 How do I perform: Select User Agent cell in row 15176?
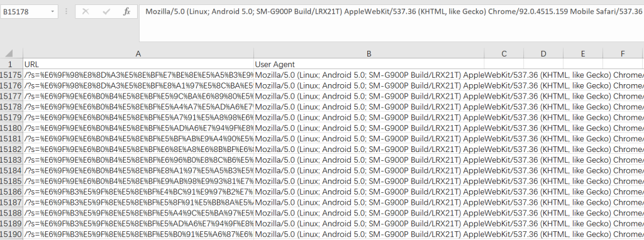tap(369, 85)
